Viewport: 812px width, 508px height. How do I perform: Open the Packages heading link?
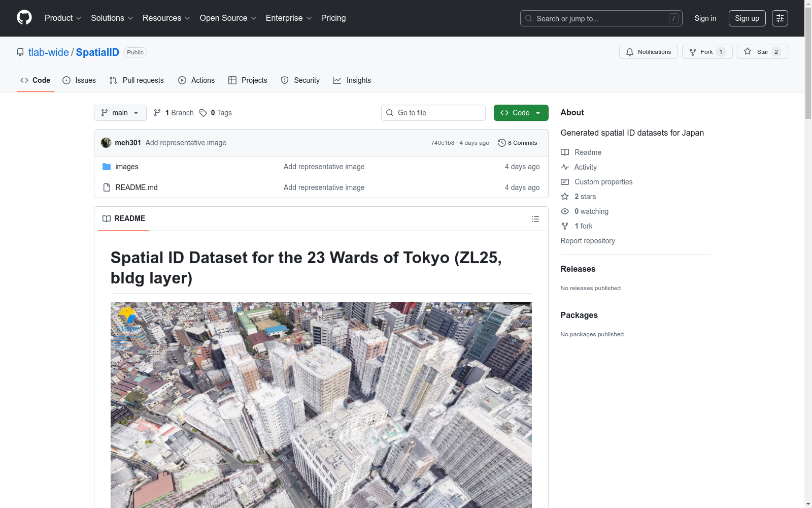tap(579, 315)
